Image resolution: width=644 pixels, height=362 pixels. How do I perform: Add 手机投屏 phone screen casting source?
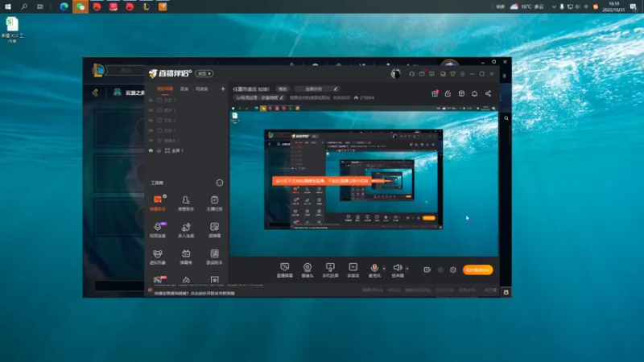click(x=330, y=270)
